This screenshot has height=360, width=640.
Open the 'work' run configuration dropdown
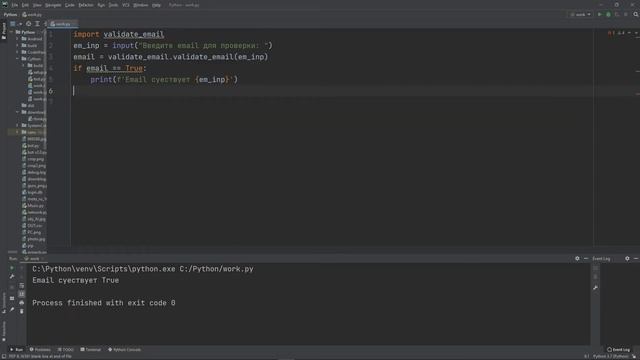(580, 14)
